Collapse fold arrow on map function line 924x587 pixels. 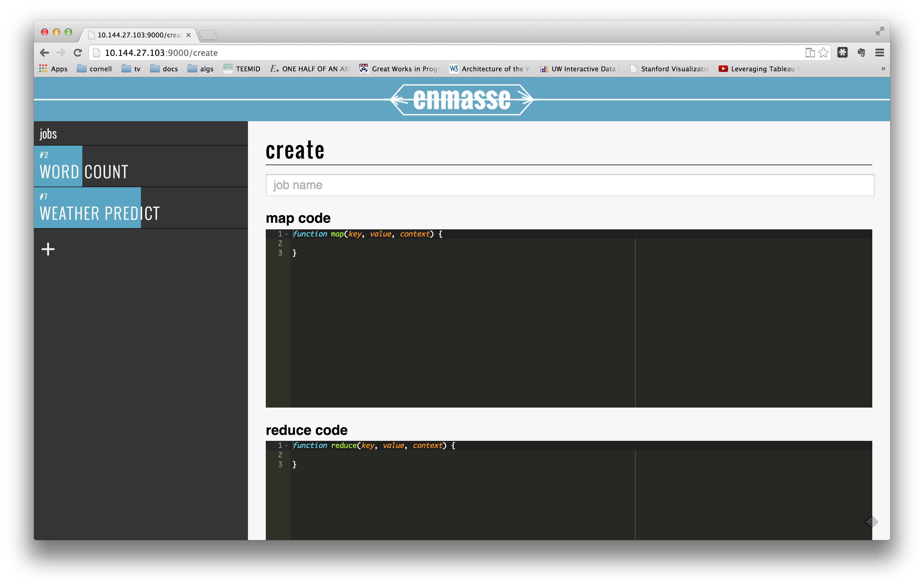[x=286, y=234]
